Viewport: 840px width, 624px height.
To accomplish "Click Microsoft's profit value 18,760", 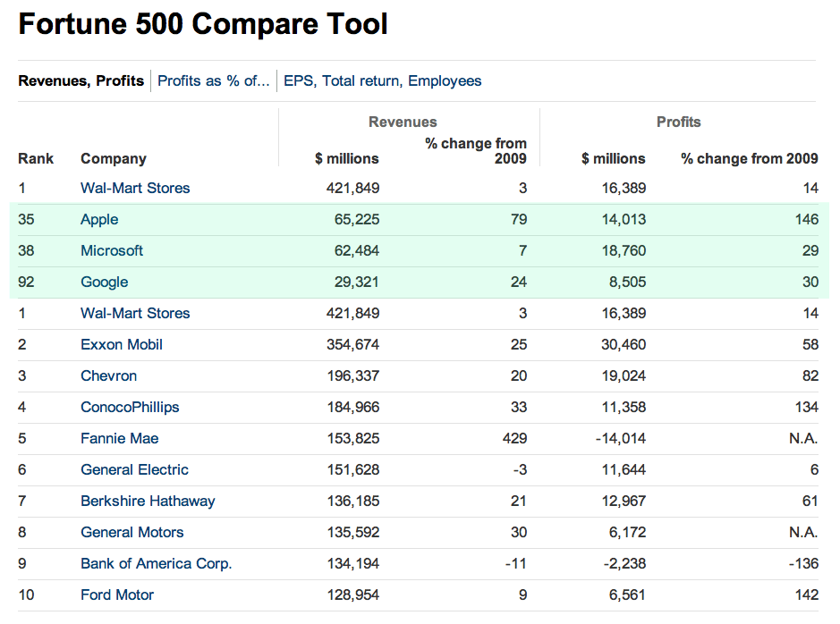I will click(x=624, y=250).
